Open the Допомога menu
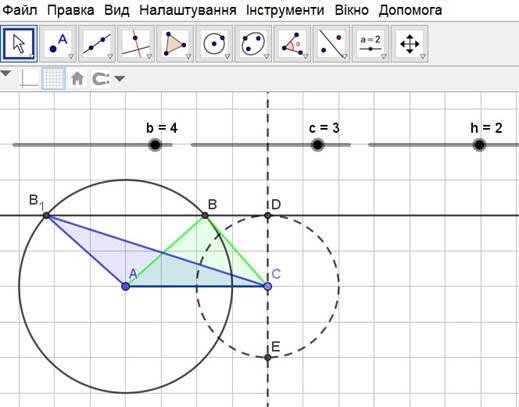 click(x=410, y=10)
